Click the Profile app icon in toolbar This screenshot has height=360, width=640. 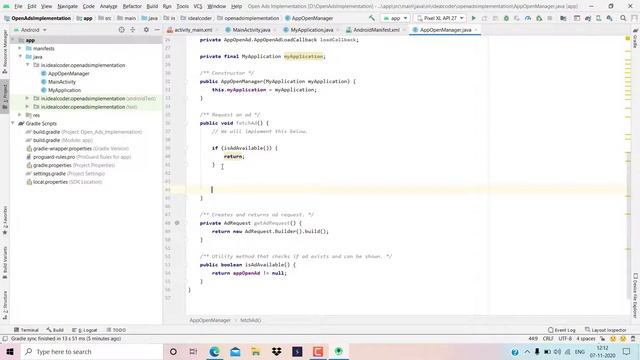(x=528, y=18)
